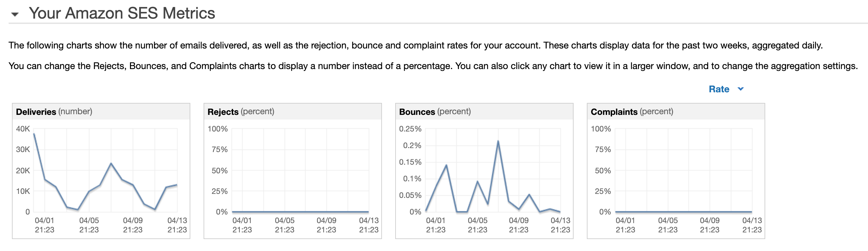Click the flat 0% line in Rejects chart
This screenshot has width=868, height=251.
tap(300, 212)
